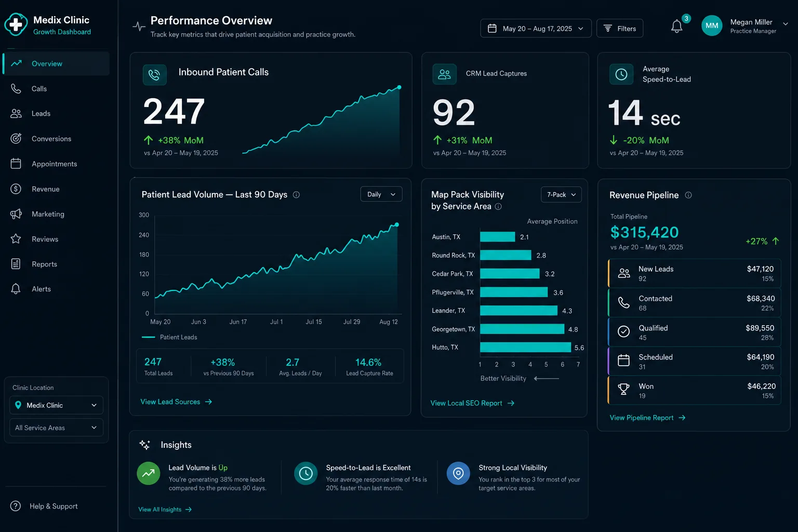Click the Medix Clinic cross logo

click(16, 24)
